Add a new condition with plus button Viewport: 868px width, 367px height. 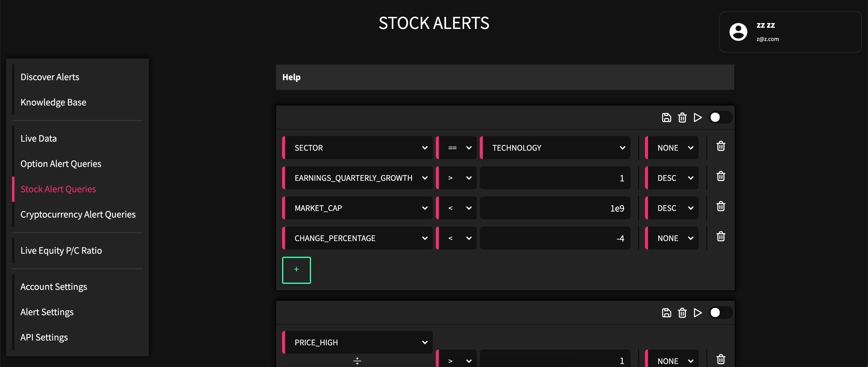[296, 270]
